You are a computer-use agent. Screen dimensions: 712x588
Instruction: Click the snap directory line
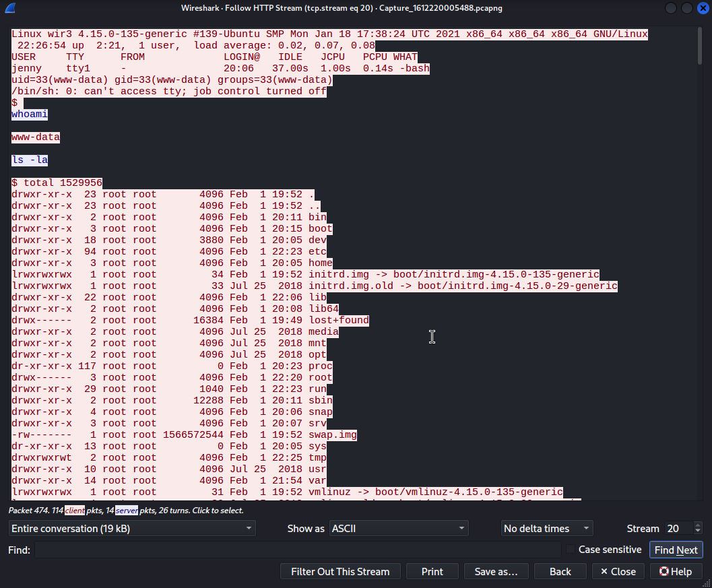(x=172, y=412)
